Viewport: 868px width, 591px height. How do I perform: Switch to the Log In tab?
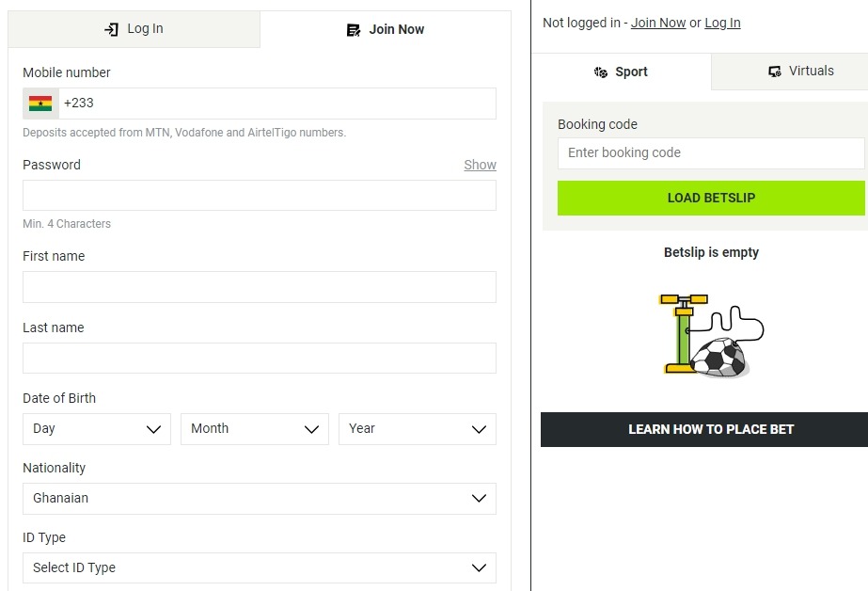coord(134,29)
